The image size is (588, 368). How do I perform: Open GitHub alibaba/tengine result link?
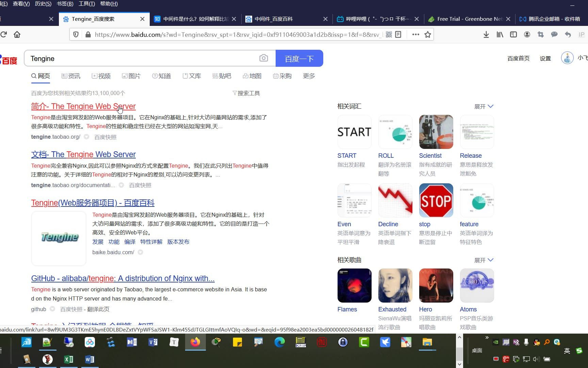[x=123, y=278]
